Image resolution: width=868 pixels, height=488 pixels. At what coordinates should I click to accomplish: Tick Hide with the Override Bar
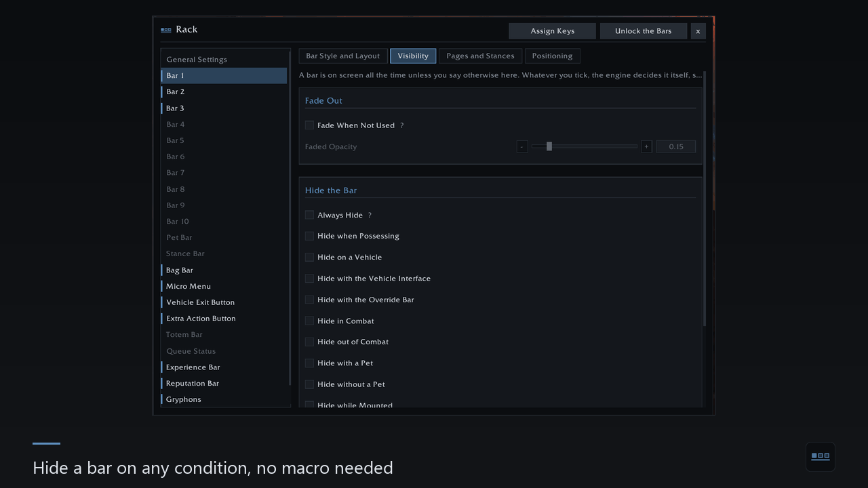pos(309,300)
